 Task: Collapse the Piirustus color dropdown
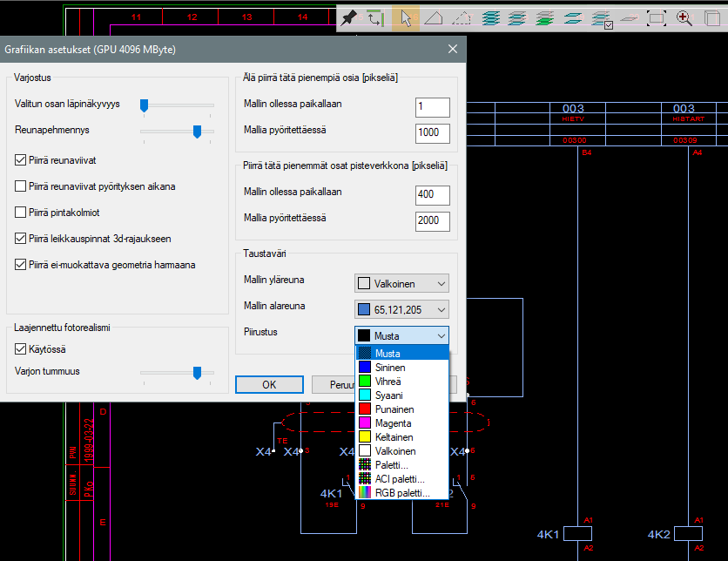pyautogui.click(x=402, y=335)
